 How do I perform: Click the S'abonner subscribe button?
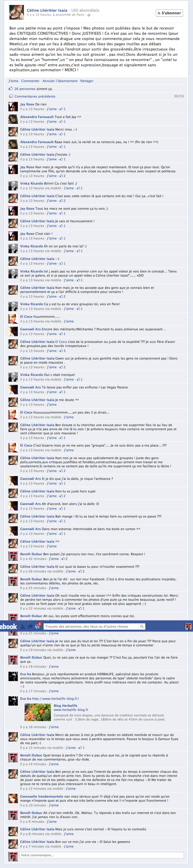[169, 13]
